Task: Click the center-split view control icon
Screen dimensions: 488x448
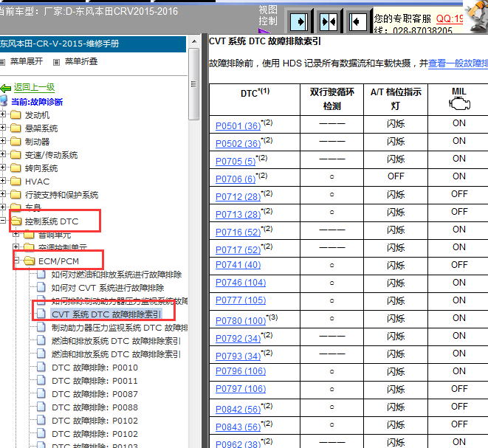Action: coord(329,22)
